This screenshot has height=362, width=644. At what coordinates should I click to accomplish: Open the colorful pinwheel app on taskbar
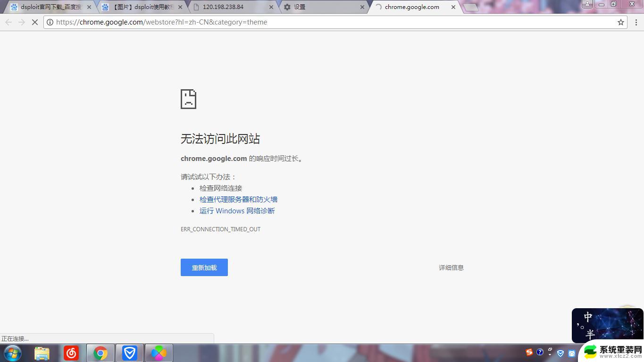pos(159,353)
